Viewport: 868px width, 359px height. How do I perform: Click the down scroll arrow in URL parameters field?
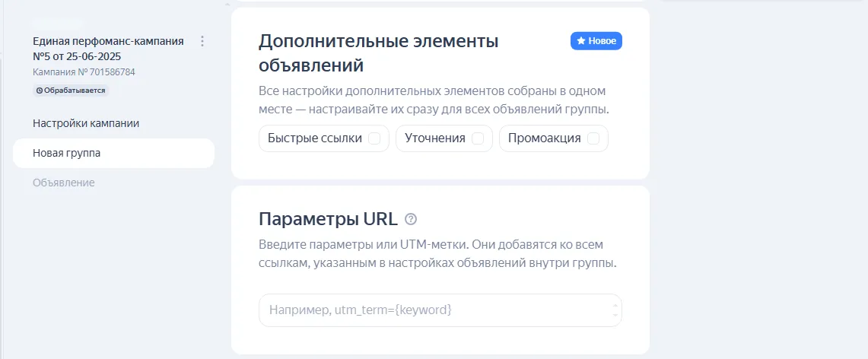615,316
